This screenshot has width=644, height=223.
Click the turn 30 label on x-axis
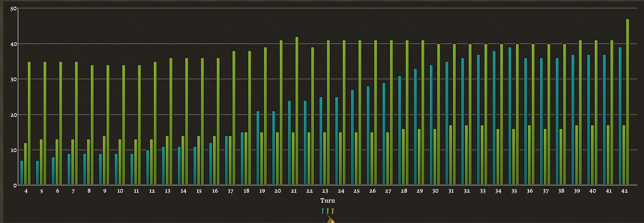(435, 191)
